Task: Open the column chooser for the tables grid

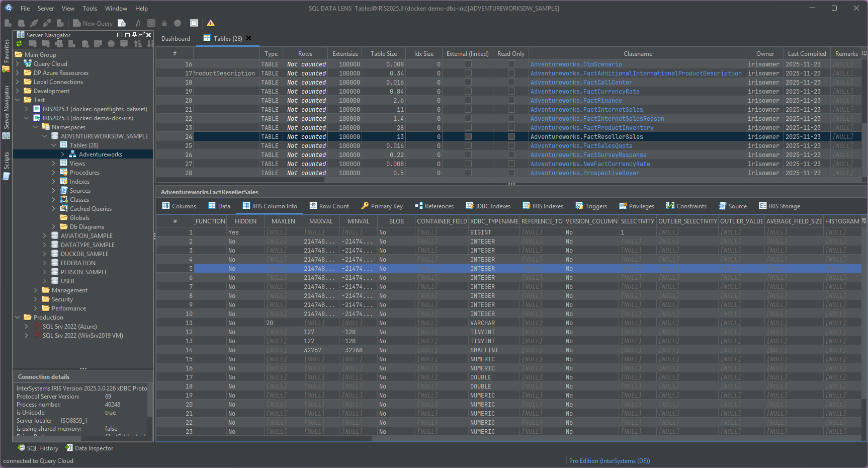Action: tap(864, 53)
